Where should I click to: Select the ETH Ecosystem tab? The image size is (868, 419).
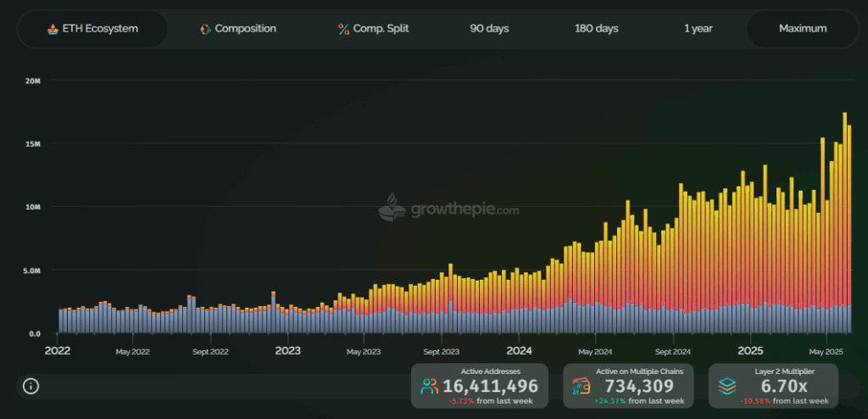[92, 29]
